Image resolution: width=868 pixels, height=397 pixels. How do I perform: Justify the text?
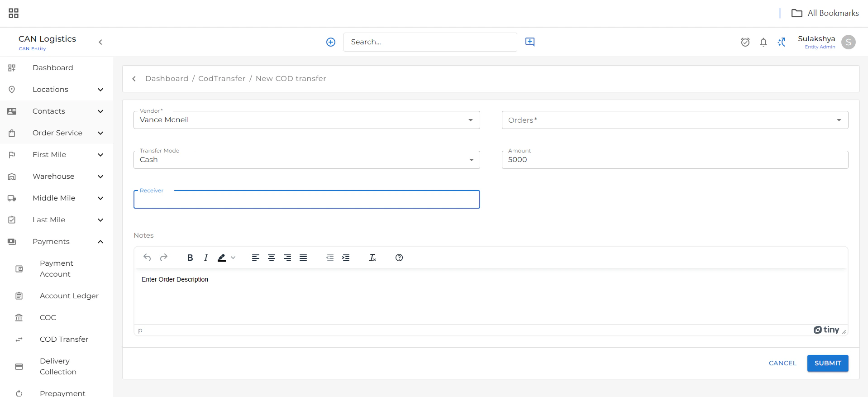point(303,258)
